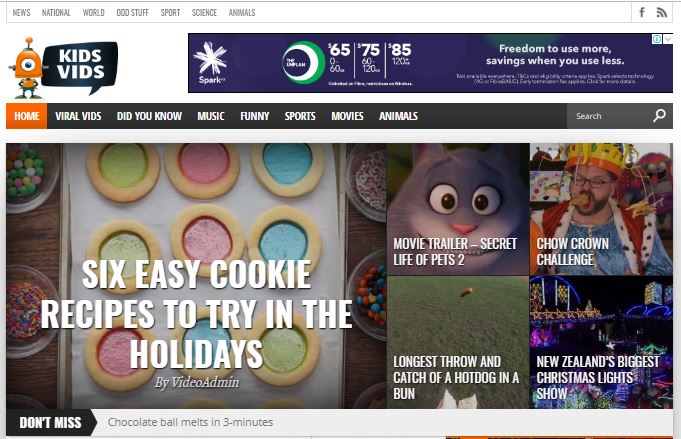
Task: Click the Spark star logo
Action: tap(211, 63)
